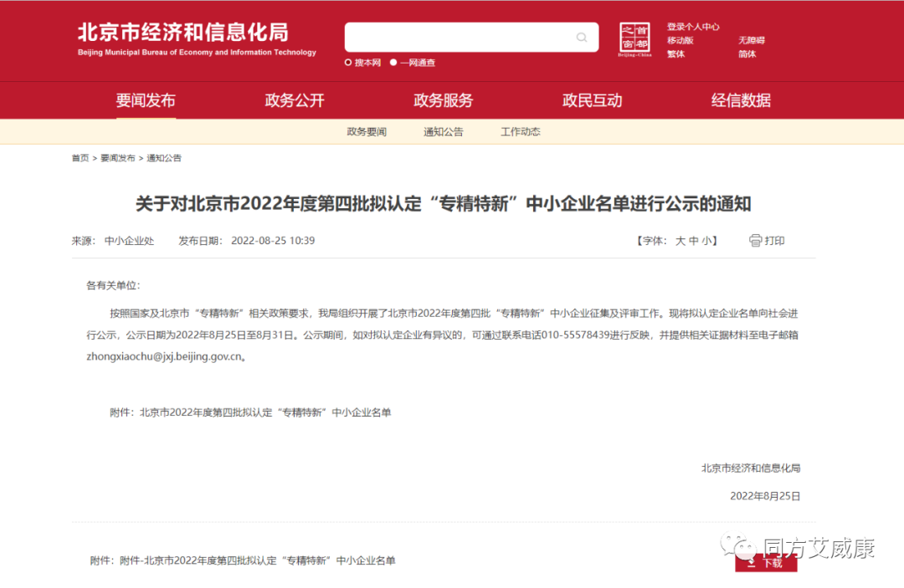Click the closing date 2022年8月25日
The image size is (904, 588).
765,496
